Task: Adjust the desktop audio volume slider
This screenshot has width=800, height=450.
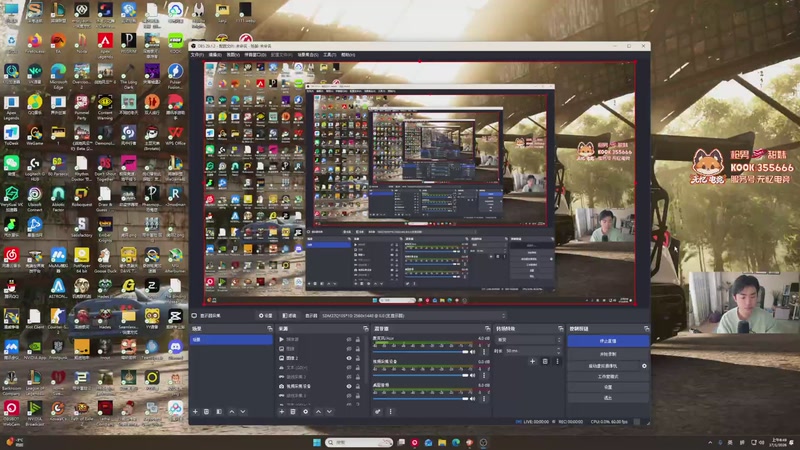Action: 421,398
